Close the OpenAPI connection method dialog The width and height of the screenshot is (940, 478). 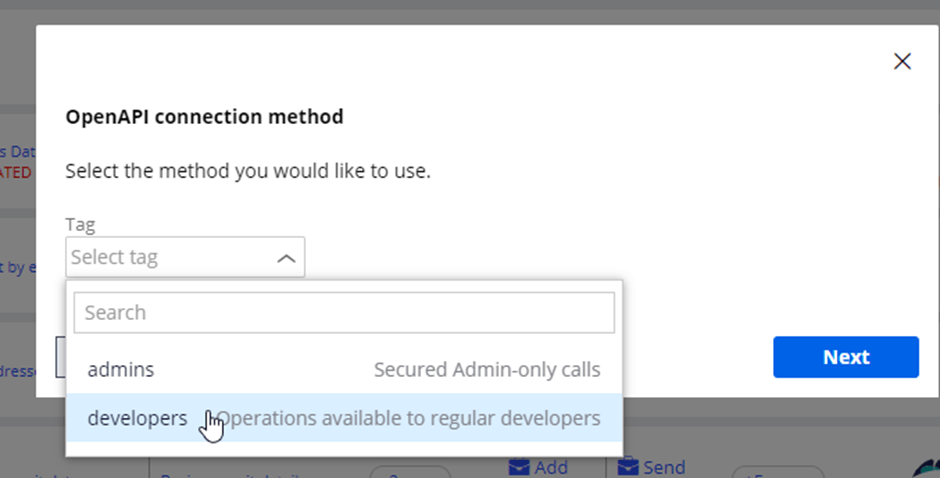tap(902, 62)
